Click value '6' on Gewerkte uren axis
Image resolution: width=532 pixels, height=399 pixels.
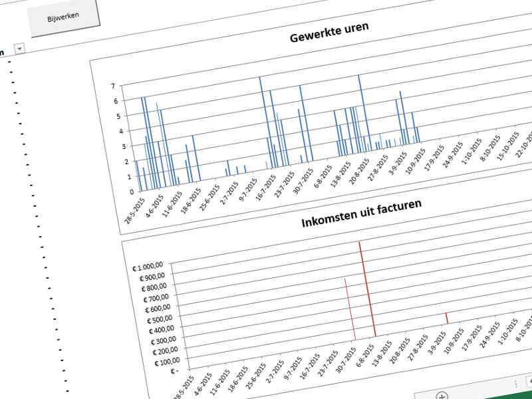tap(116, 101)
